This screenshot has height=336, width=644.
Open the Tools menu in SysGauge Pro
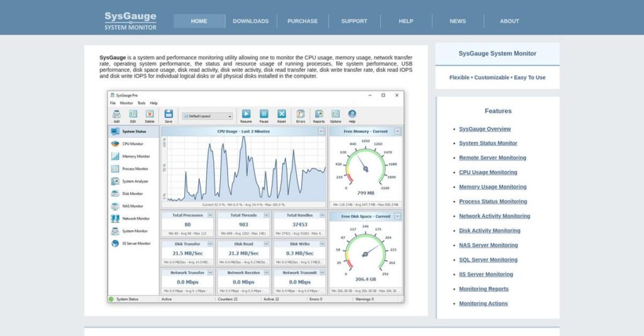(142, 103)
